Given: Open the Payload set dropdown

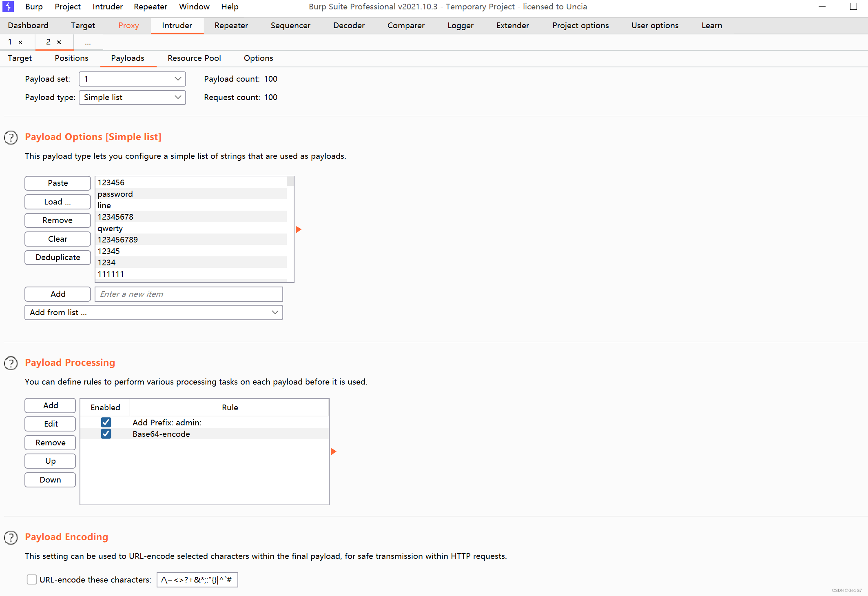Looking at the screenshot, I should 132,79.
